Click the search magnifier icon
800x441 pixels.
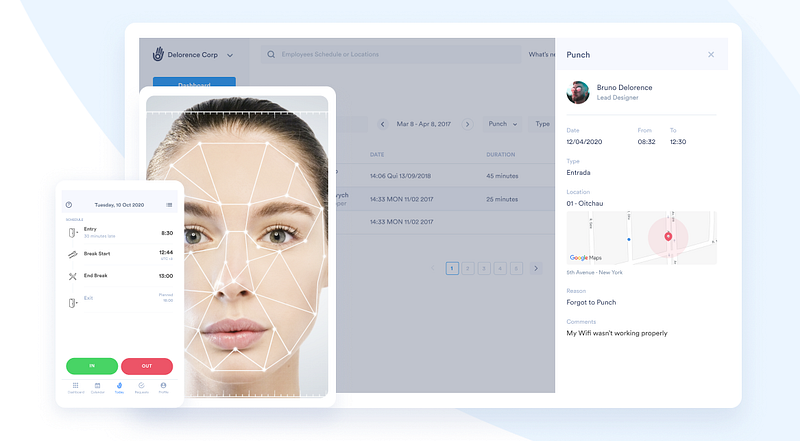[271, 54]
